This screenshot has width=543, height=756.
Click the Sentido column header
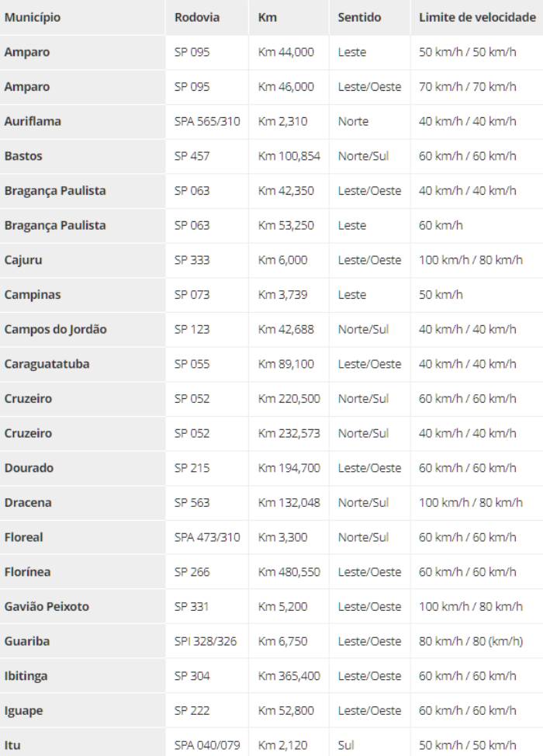359,17
